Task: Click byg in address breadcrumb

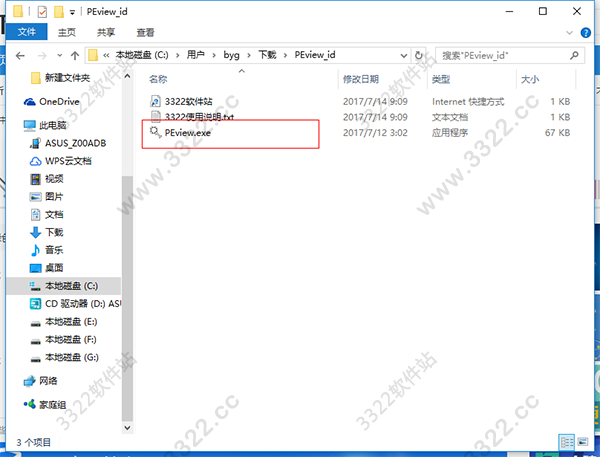Action: point(232,55)
